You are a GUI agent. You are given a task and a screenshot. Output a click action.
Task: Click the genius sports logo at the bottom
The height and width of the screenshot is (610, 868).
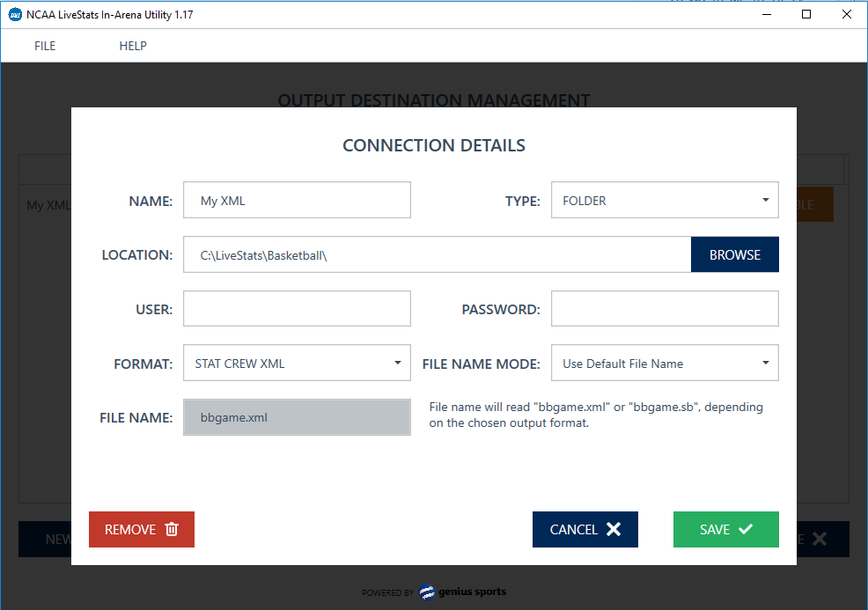[x=462, y=592]
